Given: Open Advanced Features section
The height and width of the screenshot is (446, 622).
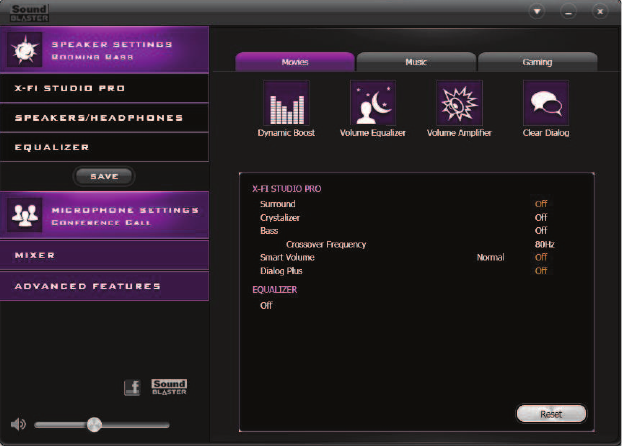Looking at the screenshot, I should pyautogui.click(x=104, y=286).
